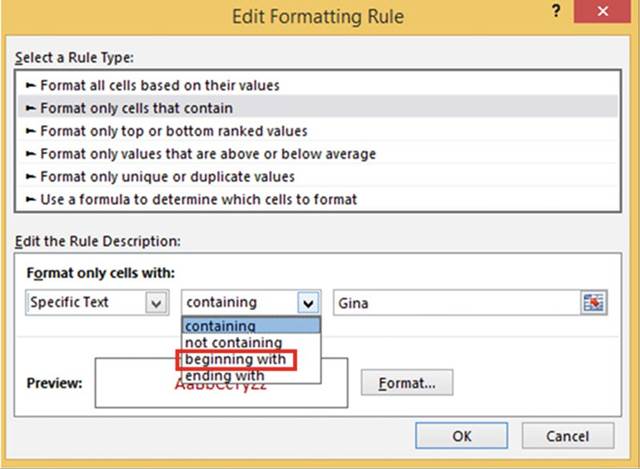The height and width of the screenshot is (469, 640).
Task: Click the Cancel button
Action: [567, 436]
